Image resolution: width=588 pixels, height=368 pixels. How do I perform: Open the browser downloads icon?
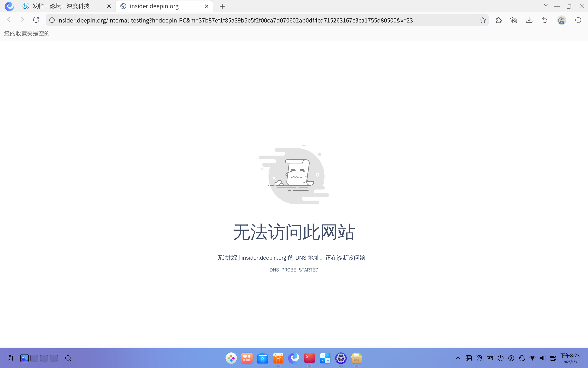point(529,20)
